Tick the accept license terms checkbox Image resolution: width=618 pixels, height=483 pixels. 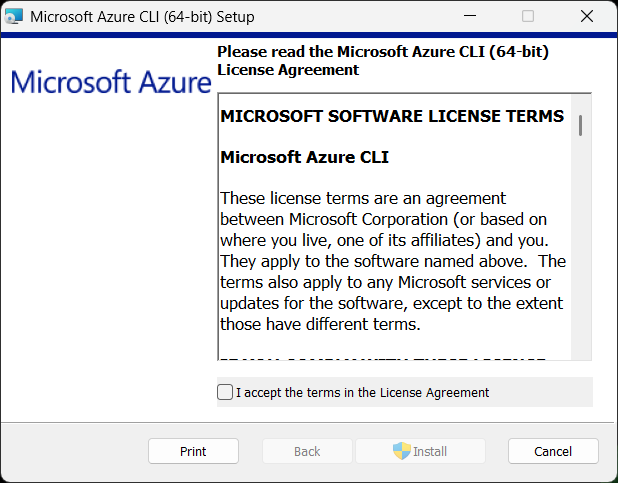(x=225, y=392)
